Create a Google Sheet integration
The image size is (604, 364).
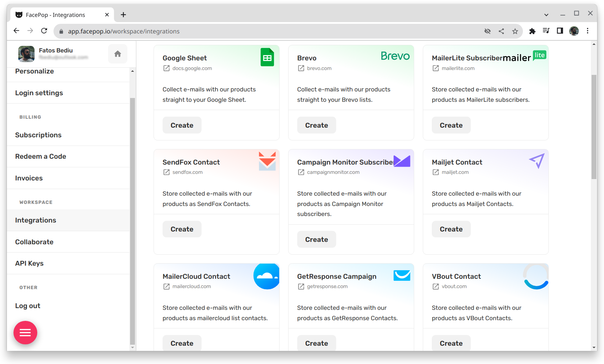[182, 125]
